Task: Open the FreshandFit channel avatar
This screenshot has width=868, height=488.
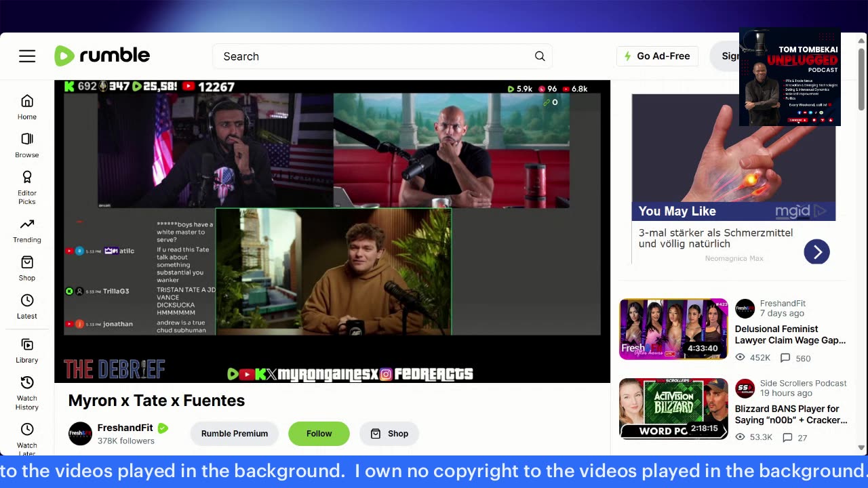Action: point(80,434)
